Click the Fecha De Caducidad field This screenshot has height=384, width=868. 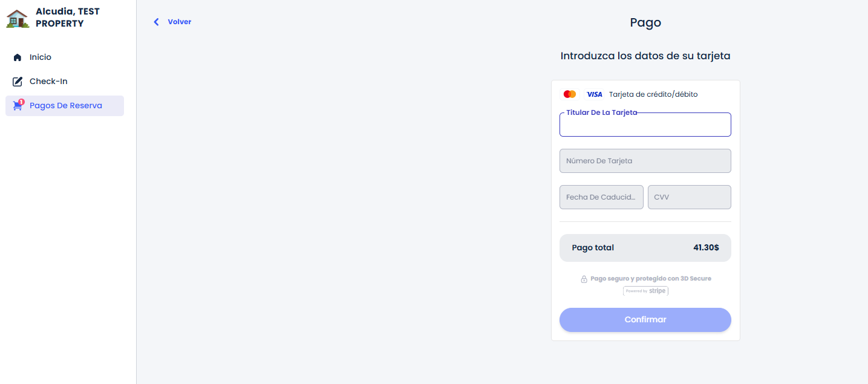pos(601,197)
